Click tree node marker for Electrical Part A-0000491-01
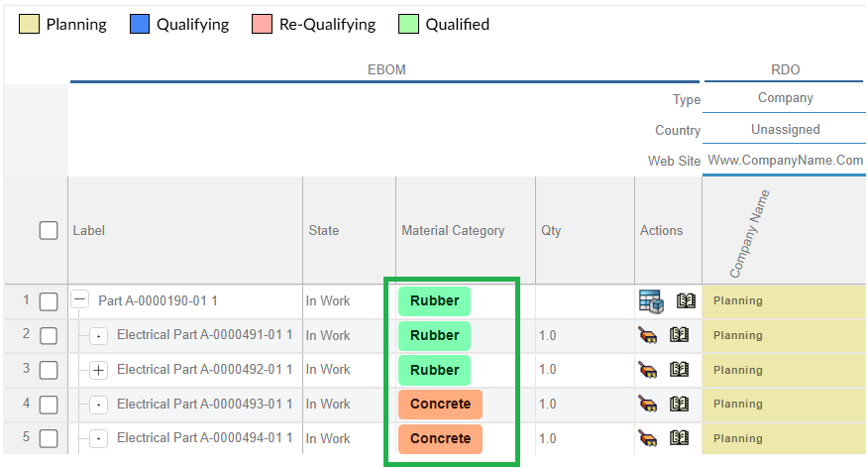The width and height of the screenshot is (868, 468). [x=98, y=336]
